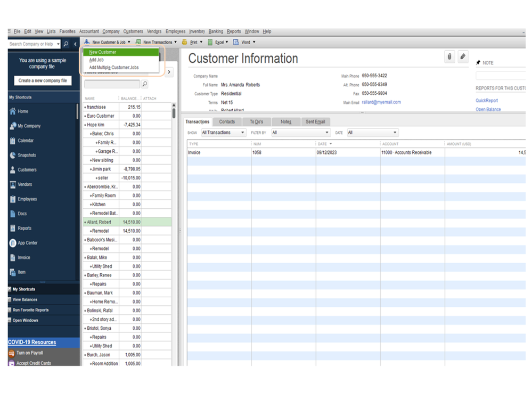Open the QuickReport link

click(x=487, y=101)
